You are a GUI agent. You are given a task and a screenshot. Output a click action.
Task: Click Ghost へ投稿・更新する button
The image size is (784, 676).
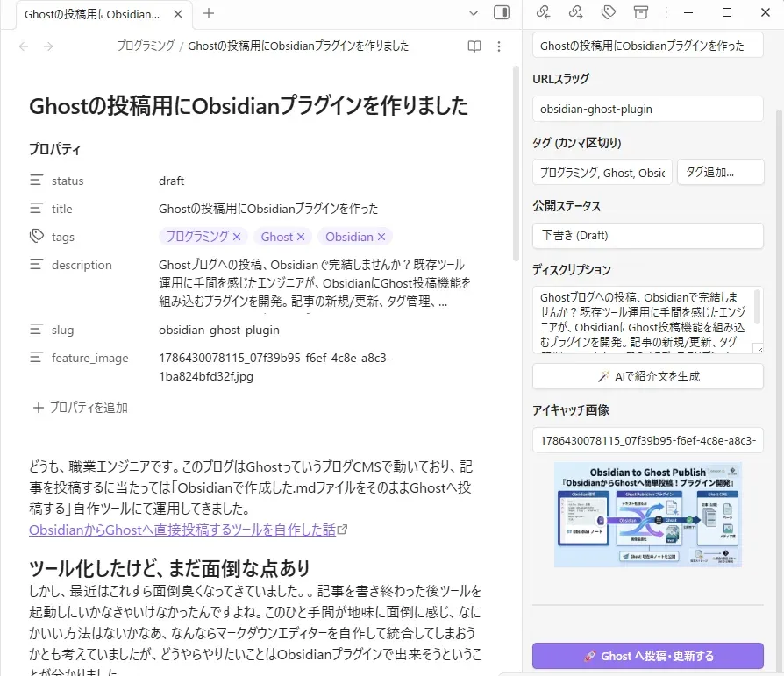[x=647, y=656]
